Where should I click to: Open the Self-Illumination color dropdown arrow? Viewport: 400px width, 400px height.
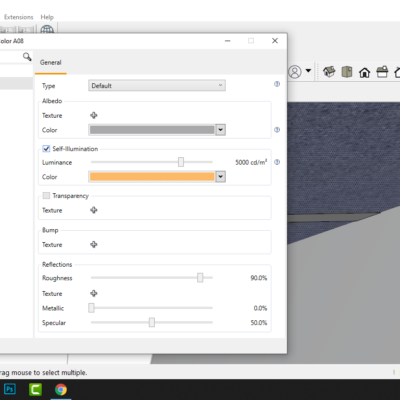(x=221, y=177)
